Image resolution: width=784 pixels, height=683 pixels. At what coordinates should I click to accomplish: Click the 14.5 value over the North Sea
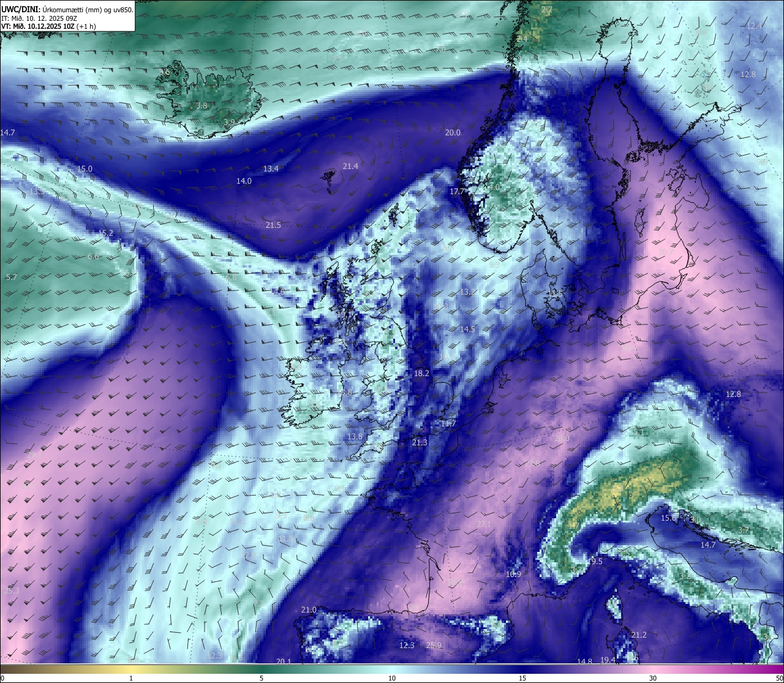coord(467,329)
